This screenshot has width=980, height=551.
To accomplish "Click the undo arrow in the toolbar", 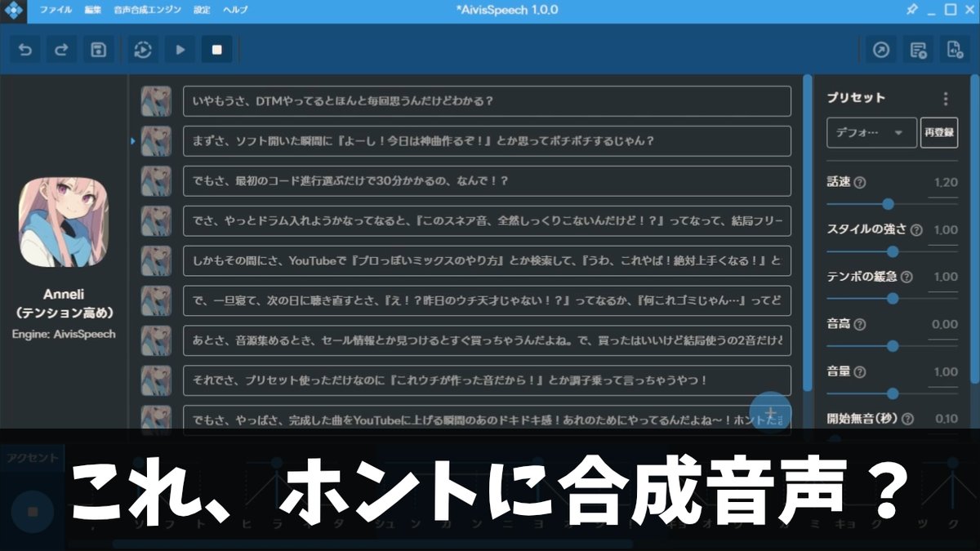I will 25,50.
